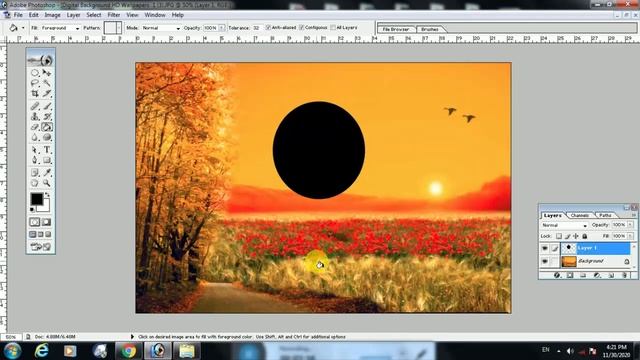Select the Zoom tool
The width and height of the screenshot is (640, 360).
pos(47,183)
